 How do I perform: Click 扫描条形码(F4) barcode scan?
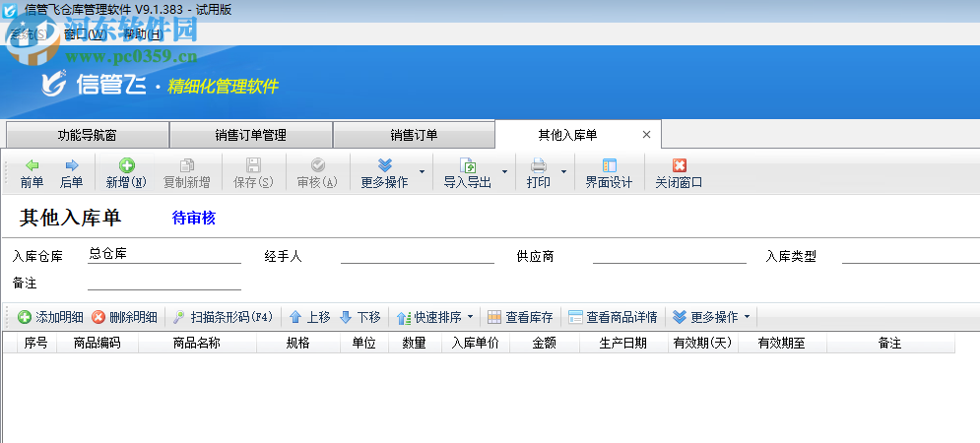224,317
